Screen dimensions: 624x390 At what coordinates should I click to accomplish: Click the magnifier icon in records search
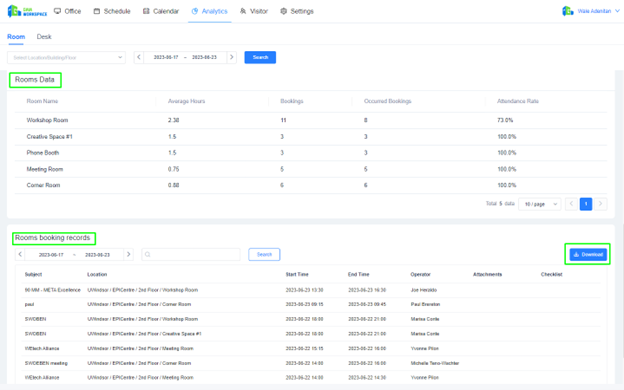click(x=148, y=254)
